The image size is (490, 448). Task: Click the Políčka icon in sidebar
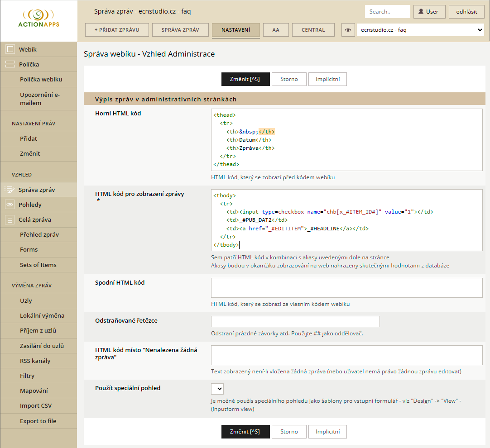10,64
